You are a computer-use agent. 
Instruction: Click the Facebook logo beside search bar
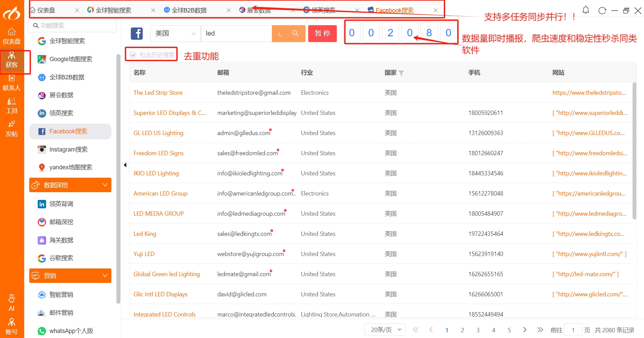(x=137, y=34)
